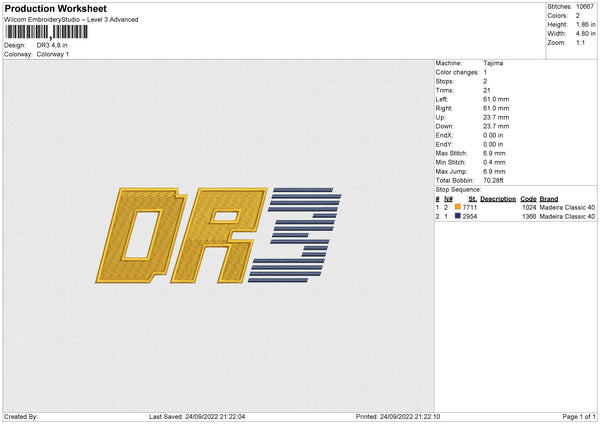This screenshot has height=424, width=600.
Task: Click the EndX value 0.00 in
Action: pyautogui.click(x=493, y=135)
